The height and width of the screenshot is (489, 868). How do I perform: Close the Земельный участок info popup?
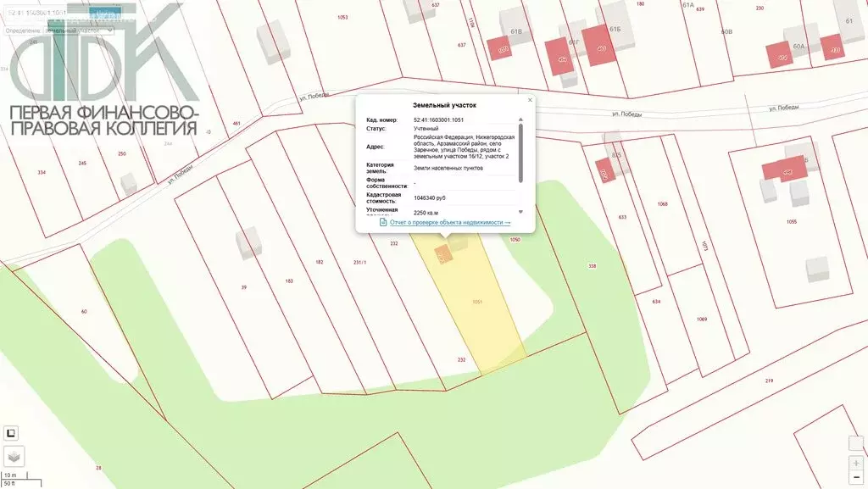pos(530,100)
